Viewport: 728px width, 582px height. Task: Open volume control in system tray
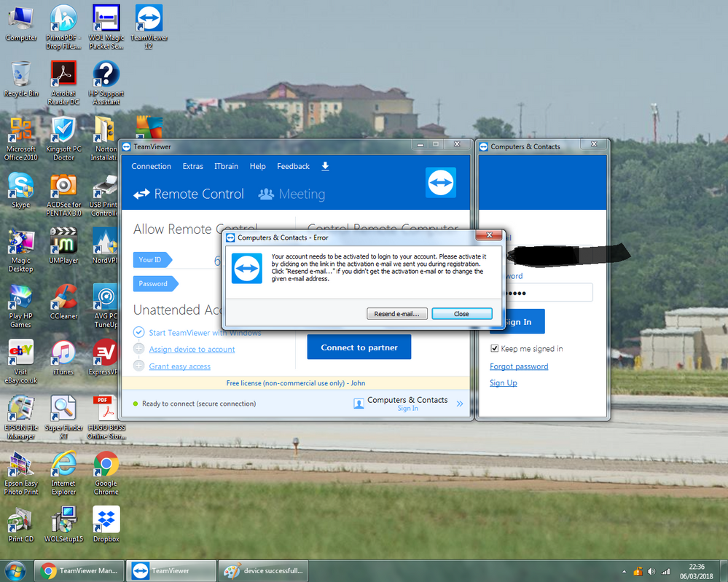click(x=651, y=571)
